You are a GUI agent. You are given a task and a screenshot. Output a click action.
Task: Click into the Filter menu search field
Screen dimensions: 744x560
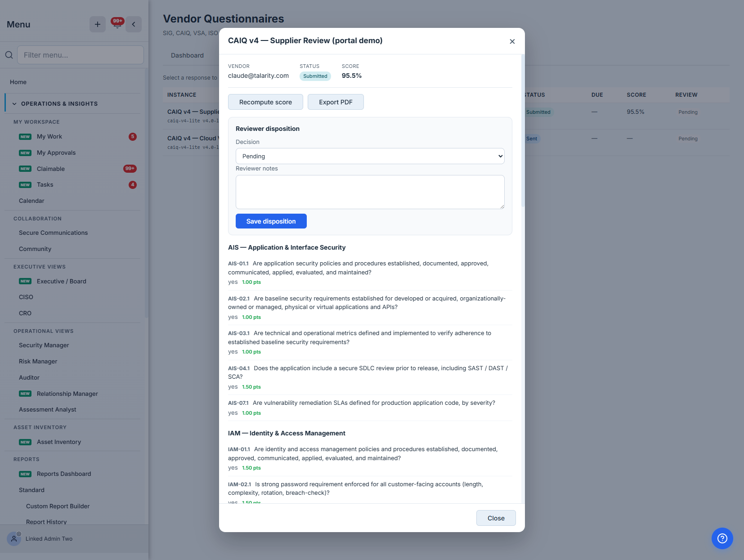pyautogui.click(x=81, y=55)
